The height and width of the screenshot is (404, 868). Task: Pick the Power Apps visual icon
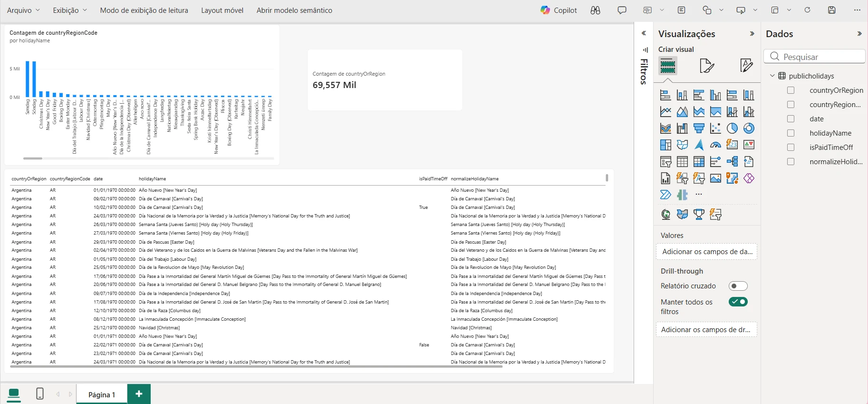(749, 178)
